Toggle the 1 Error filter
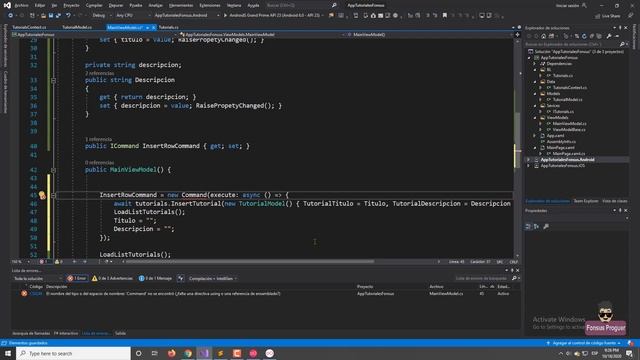 pyautogui.click(x=77, y=278)
